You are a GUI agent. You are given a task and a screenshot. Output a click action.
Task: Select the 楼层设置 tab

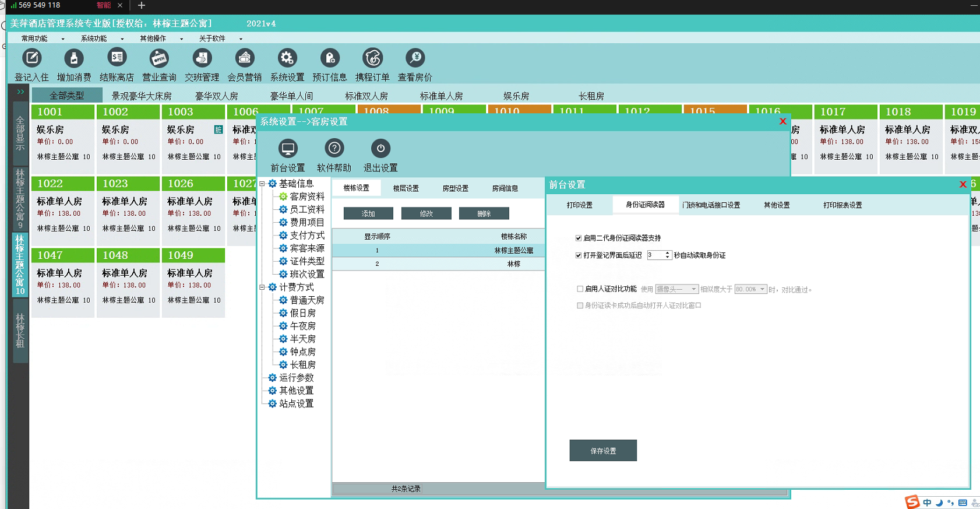click(406, 188)
